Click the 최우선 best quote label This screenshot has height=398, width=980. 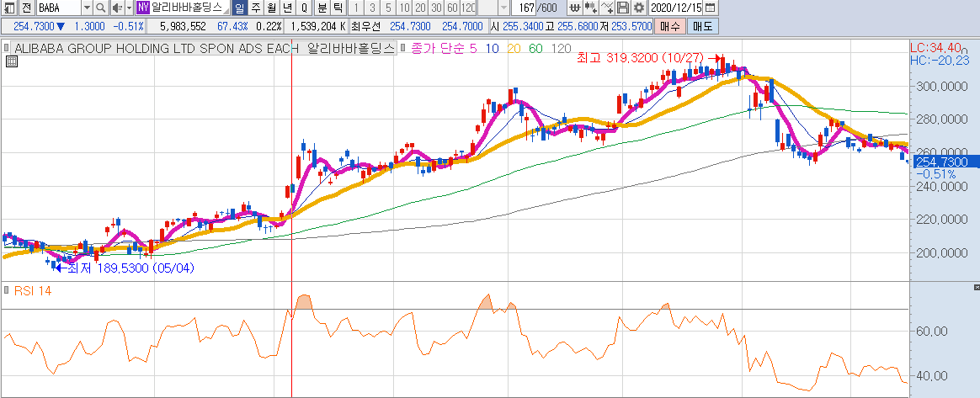pos(365,26)
